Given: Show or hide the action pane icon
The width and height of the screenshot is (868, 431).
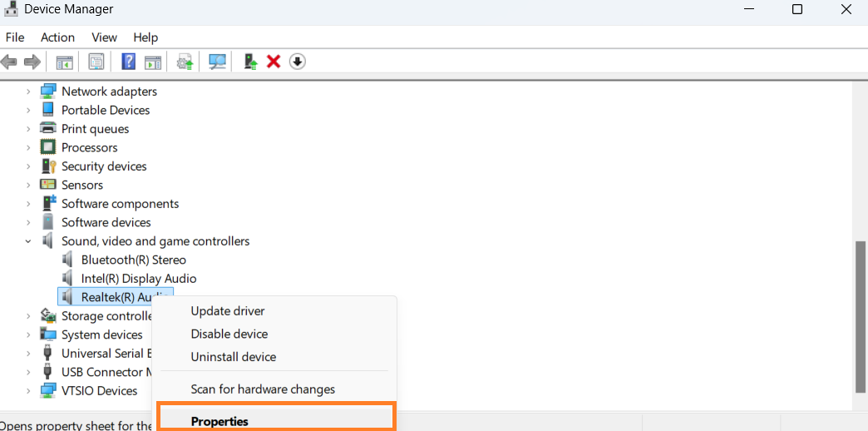Looking at the screenshot, I should [x=153, y=62].
